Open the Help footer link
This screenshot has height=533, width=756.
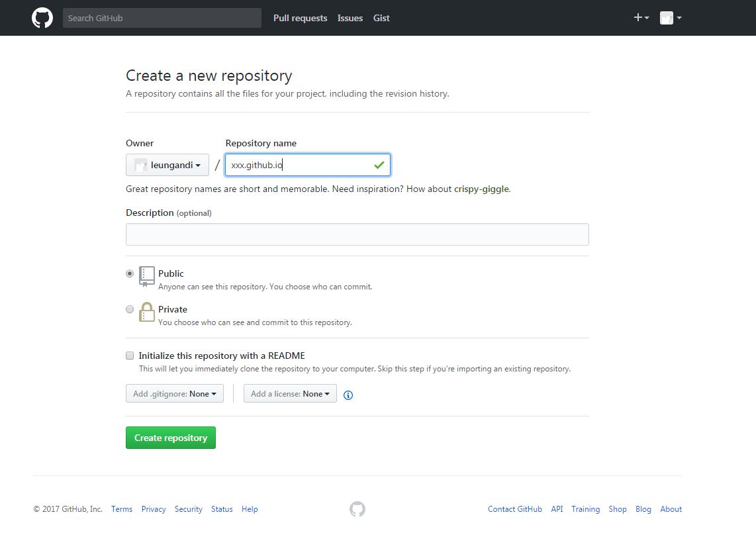pyautogui.click(x=250, y=509)
